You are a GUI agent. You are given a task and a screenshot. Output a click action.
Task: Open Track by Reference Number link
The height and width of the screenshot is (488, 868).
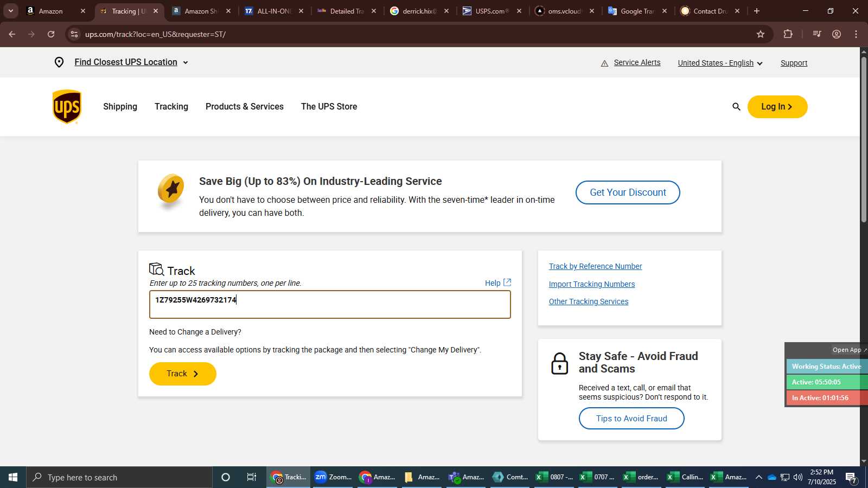pyautogui.click(x=595, y=266)
